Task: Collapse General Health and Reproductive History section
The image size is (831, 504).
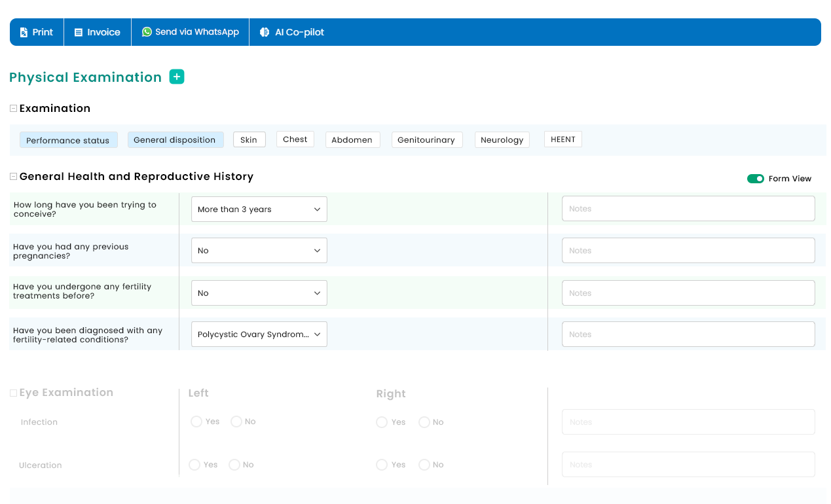Action: coord(14,177)
